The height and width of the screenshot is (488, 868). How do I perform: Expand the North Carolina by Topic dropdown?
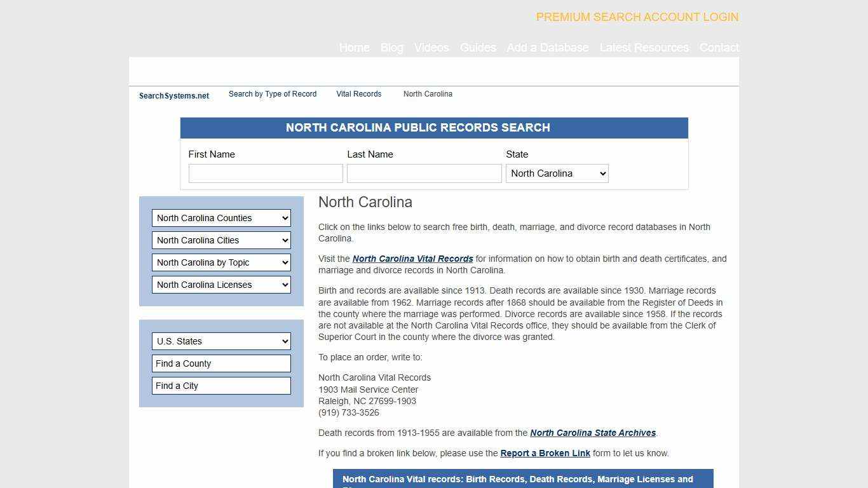tap(221, 262)
